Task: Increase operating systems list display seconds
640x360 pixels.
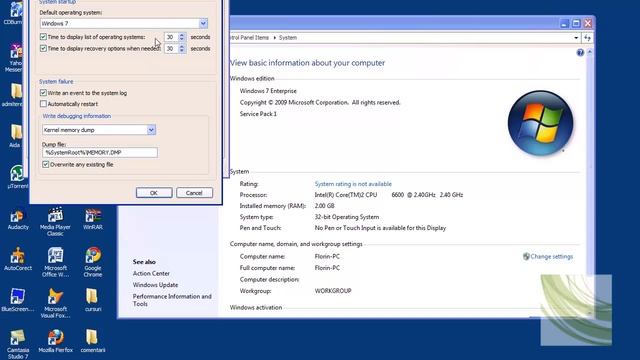Action: [182, 35]
